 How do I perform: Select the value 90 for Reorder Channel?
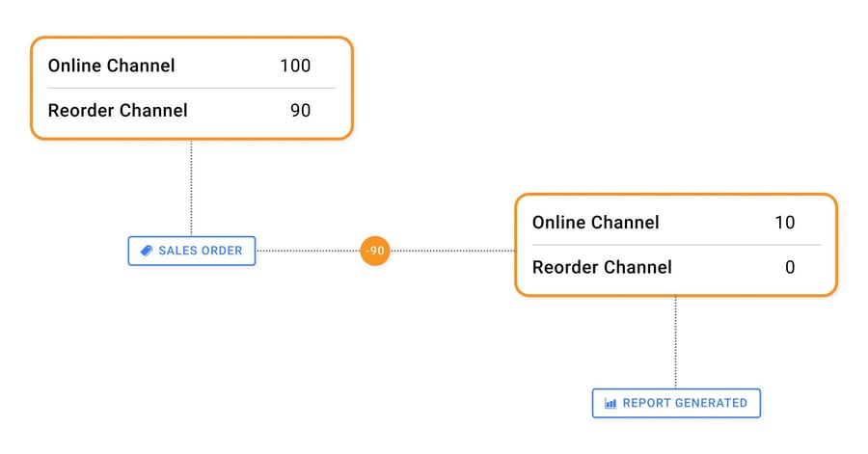(x=300, y=110)
